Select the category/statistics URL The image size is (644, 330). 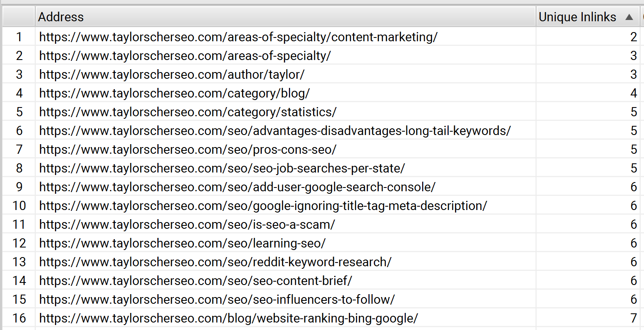click(188, 112)
